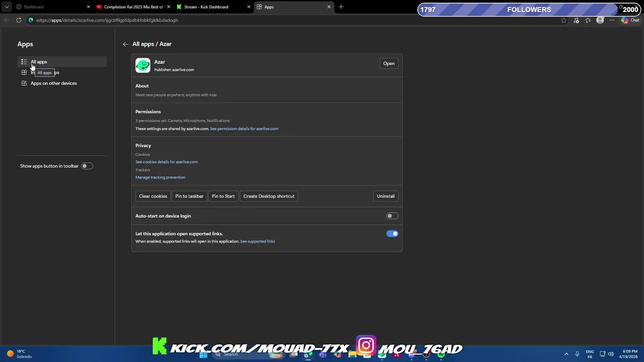Close the Apps tab

[x=329, y=7]
